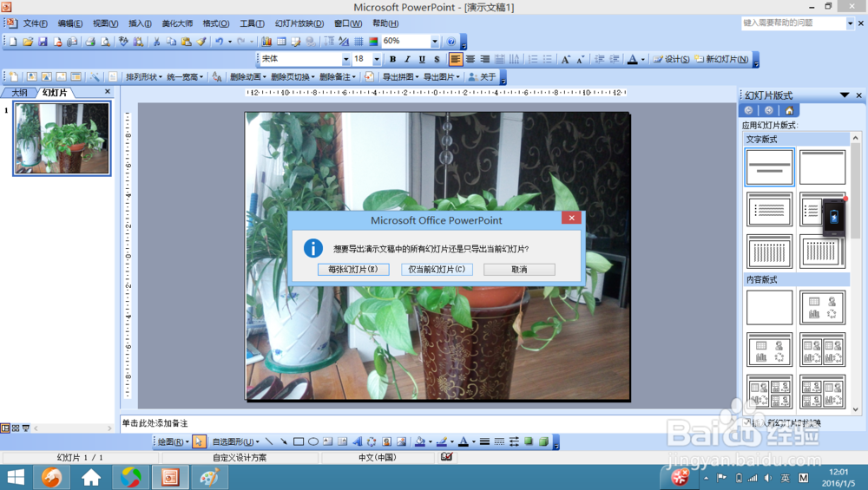Apply shadow style icon on drawing toolbar

[529, 441]
